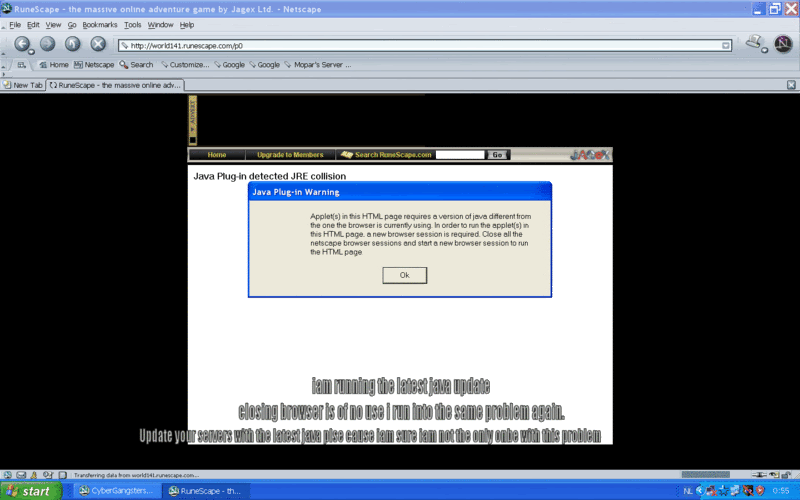Stop page loading with the X button

[x=98, y=44]
